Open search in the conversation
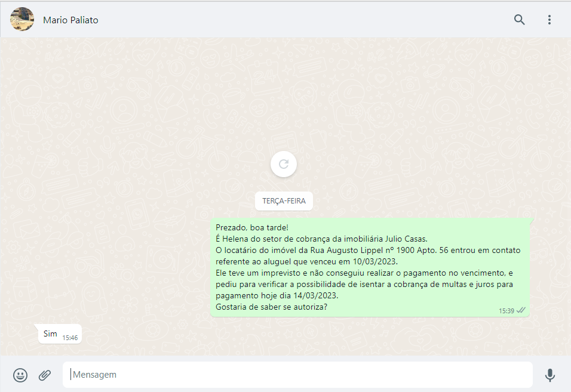 [x=520, y=20]
